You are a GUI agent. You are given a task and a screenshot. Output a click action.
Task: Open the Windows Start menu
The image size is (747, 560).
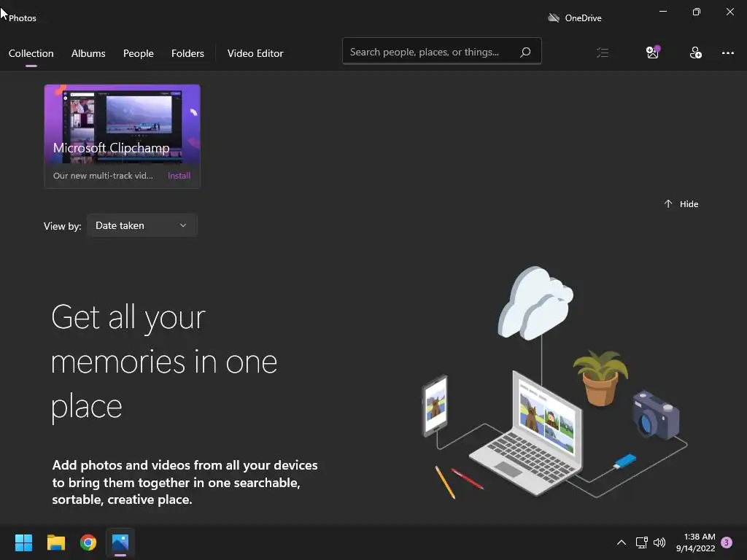point(23,542)
